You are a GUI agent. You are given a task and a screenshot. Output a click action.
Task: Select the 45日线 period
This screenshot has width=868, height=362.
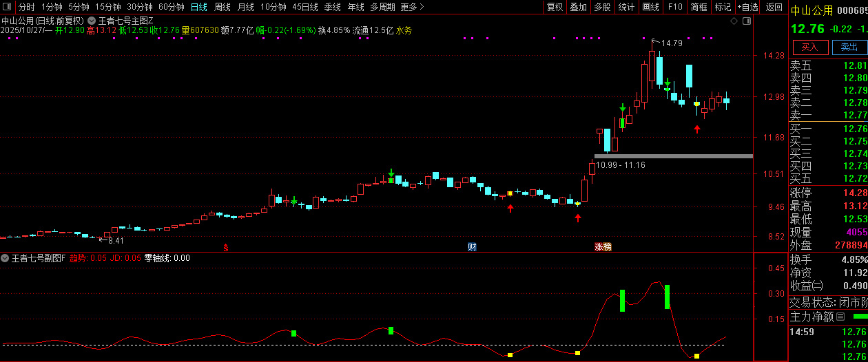coord(305,7)
